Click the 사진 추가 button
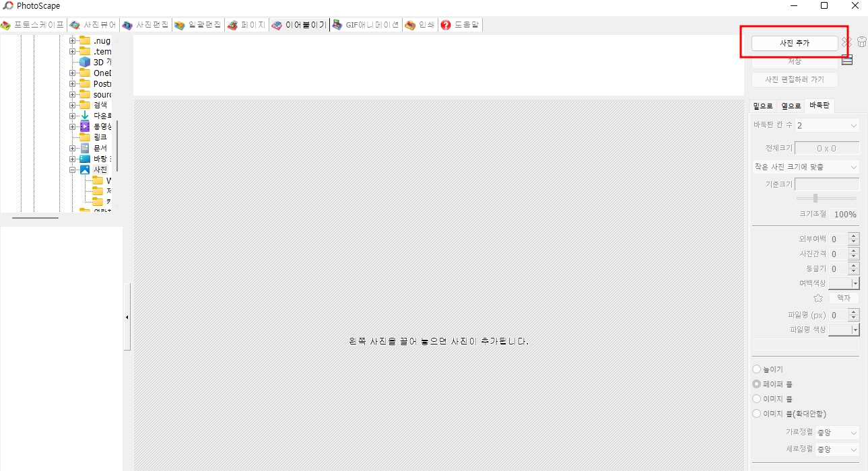 [x=794, y=42]
